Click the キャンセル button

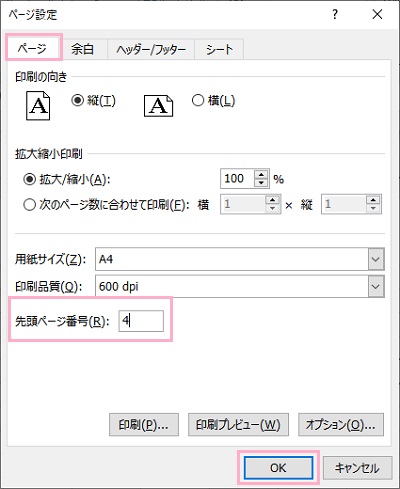pyautogui.click(x=357, y=468)
